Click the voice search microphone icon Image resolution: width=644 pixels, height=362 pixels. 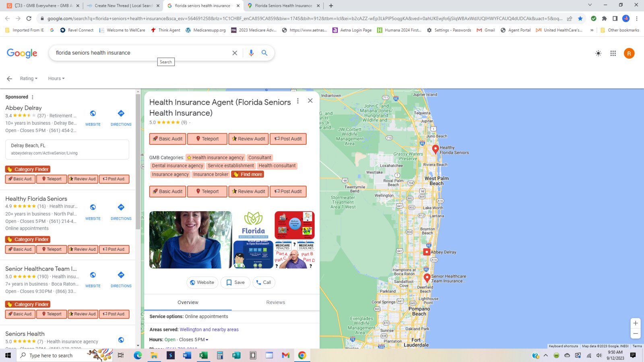(251, 53)
